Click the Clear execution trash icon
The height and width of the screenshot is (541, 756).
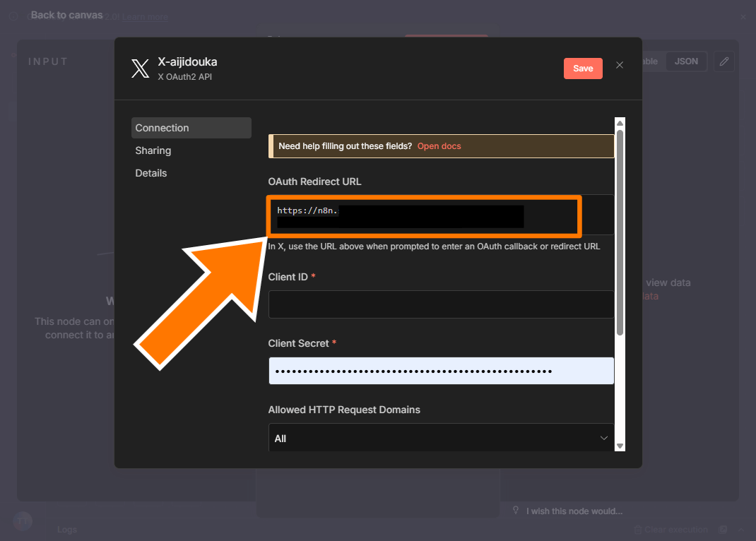tap(638, 530)
